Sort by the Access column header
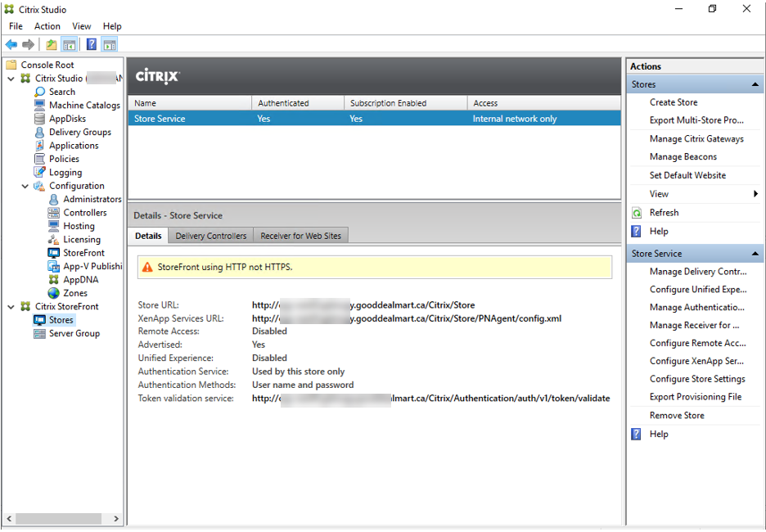 [x=543, y=103]
